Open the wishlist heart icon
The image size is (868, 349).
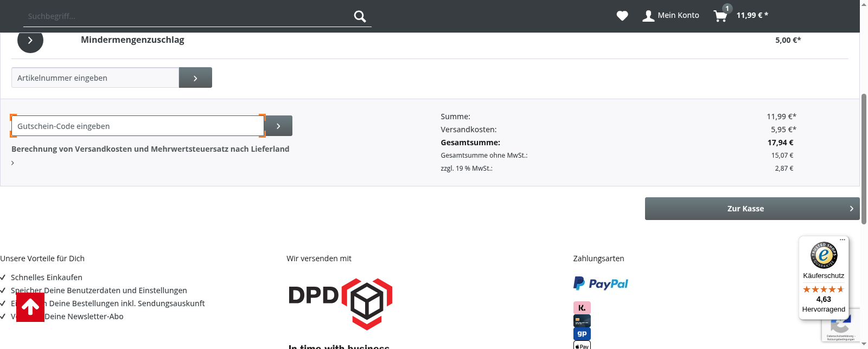pyautogui.click(x=622, y=16)
